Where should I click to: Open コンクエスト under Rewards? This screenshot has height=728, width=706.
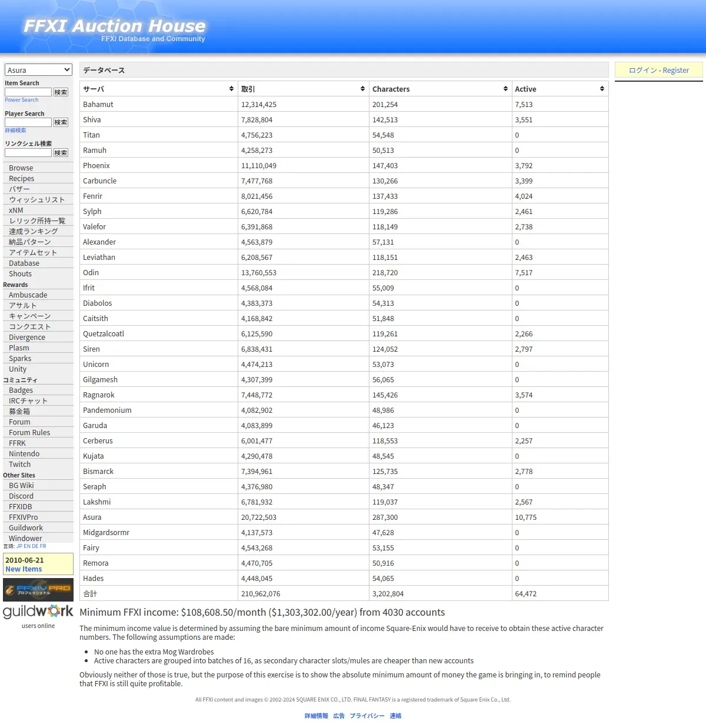pyautogui.click(x=38, y=326)
